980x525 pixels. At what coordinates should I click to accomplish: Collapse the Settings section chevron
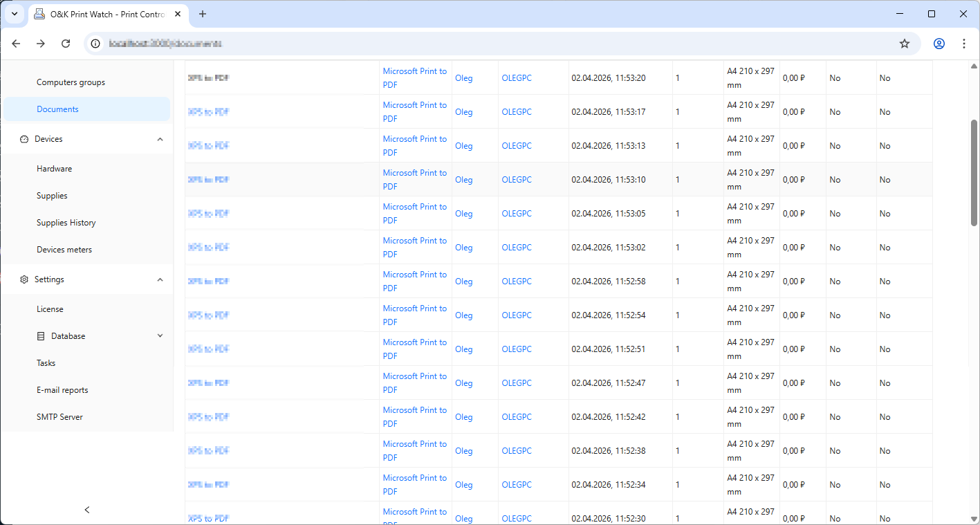tap(160, 279)
